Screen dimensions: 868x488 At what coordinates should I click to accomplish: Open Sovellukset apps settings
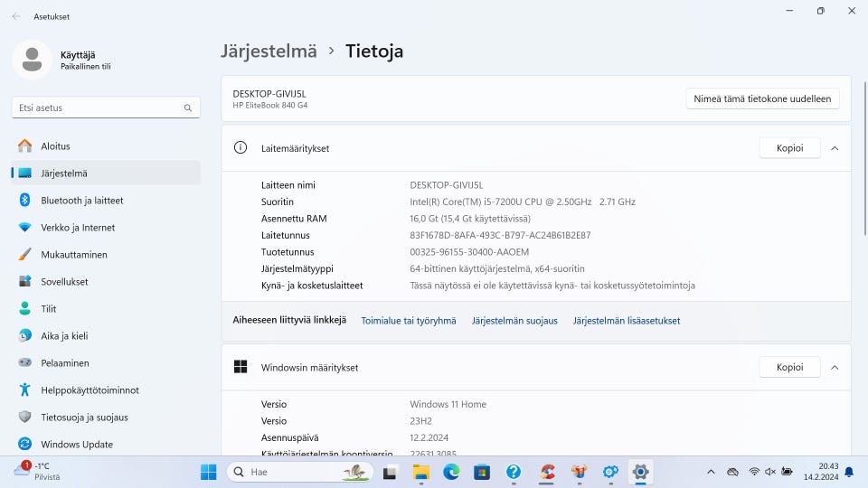106,282
